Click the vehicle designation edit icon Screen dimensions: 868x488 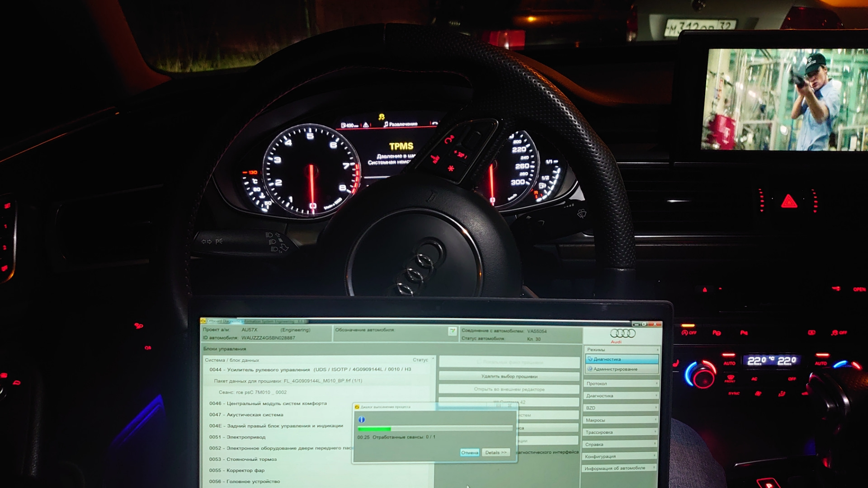point(452,331)
